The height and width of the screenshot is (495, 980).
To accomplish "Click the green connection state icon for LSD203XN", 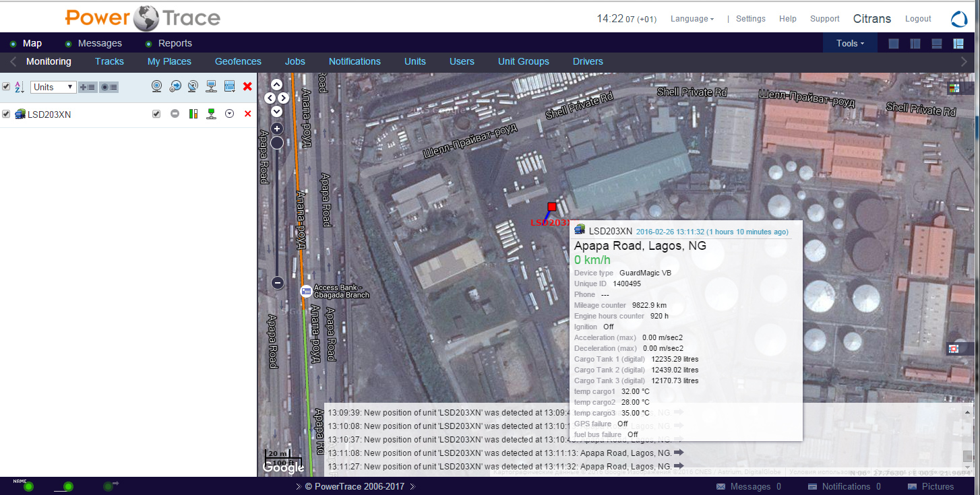I will [211, 114].
